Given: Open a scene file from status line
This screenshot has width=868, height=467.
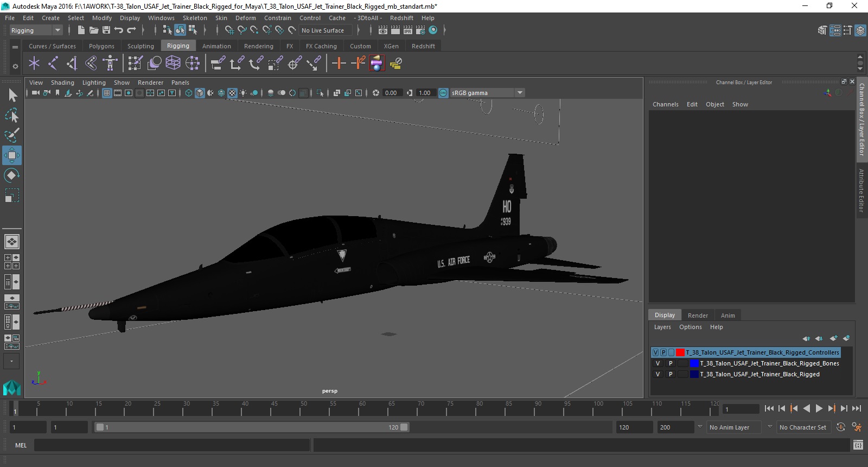Looking at the screenshot, I should click(94, 30).
